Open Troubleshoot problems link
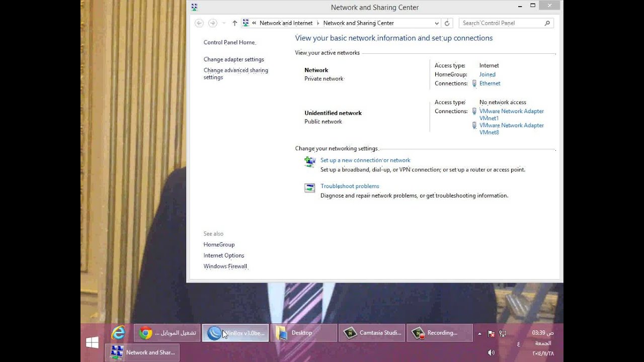The width and height of the screenshot is (644, 362). tap(350, 186)
